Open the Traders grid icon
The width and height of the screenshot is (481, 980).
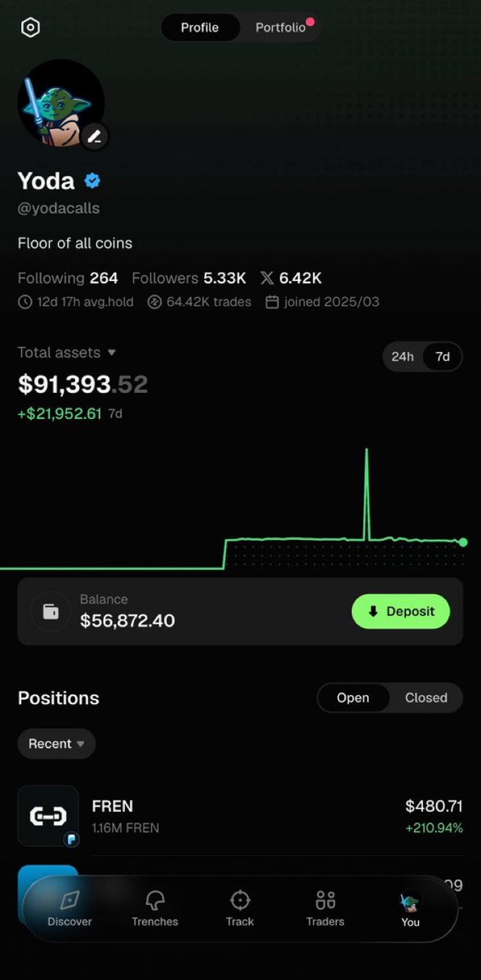[x=325, y=900]
